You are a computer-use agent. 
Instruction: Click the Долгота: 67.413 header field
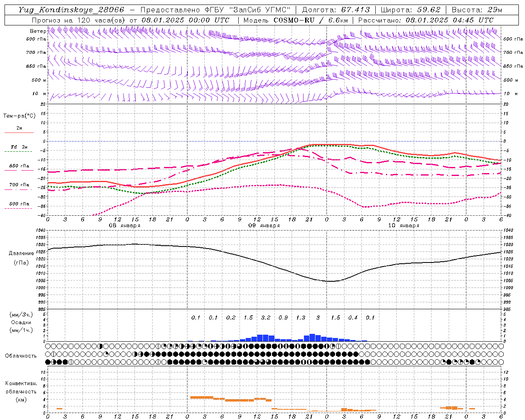pyautogui.click(x=336, y=10)
